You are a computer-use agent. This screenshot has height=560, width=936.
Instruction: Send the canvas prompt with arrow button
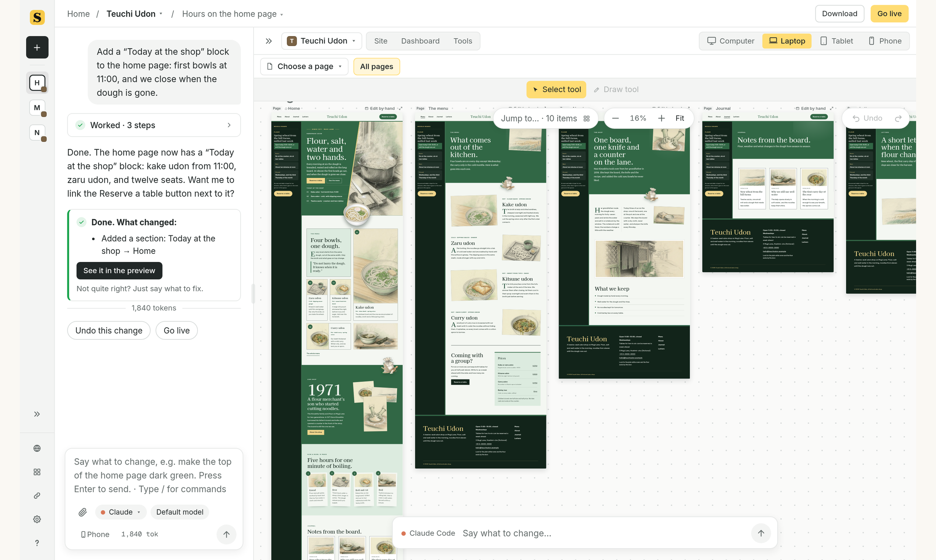[x=761, y=533]
